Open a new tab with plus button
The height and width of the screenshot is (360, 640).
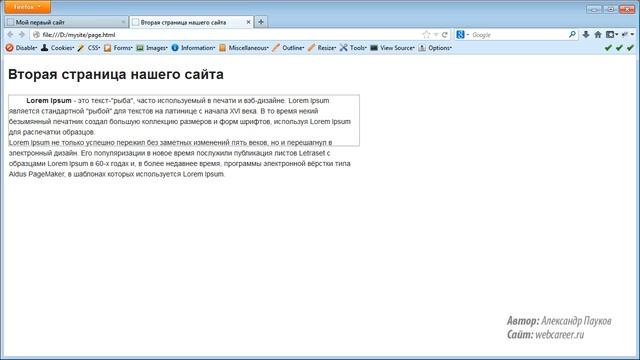point(261,22)
